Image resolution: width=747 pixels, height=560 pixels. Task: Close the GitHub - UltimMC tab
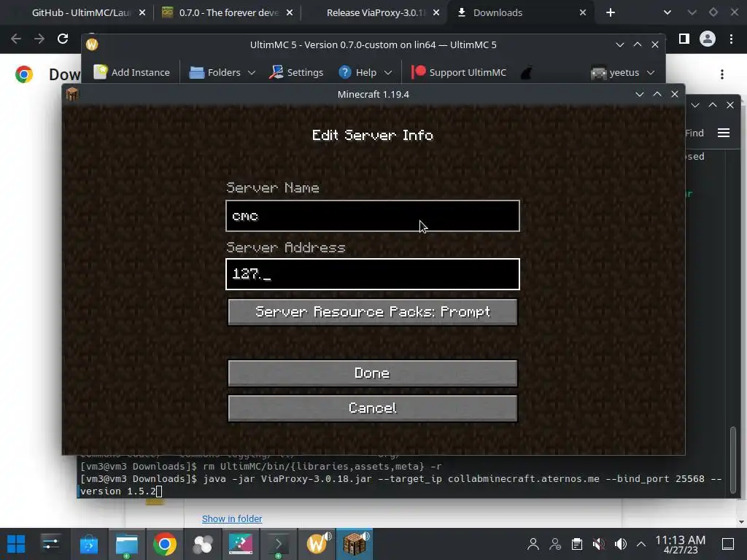[142, 13]
